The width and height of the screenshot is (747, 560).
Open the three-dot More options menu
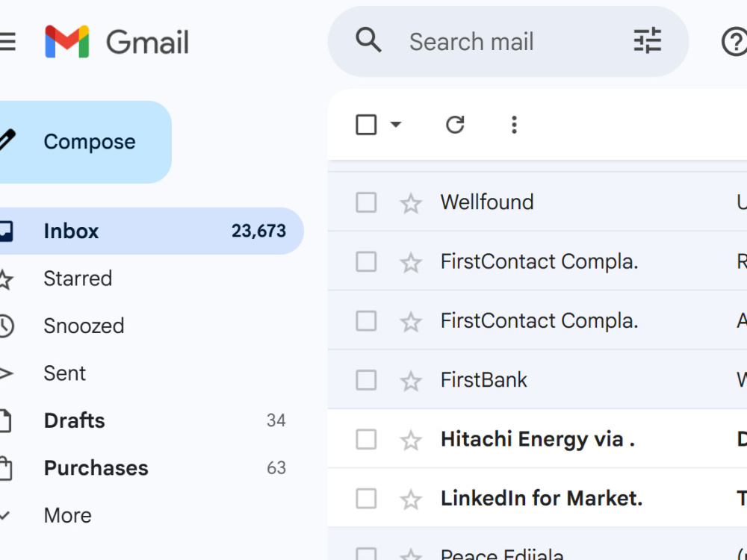tap(514, 125)
